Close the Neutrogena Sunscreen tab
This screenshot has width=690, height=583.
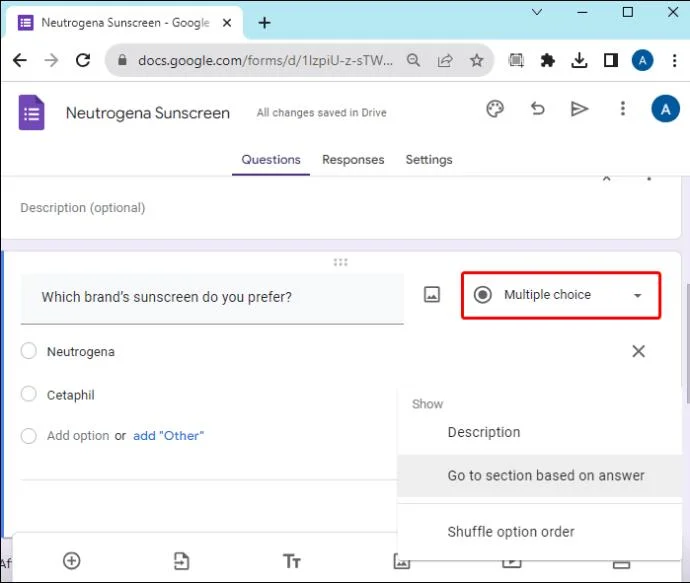(x=227, y=22)
